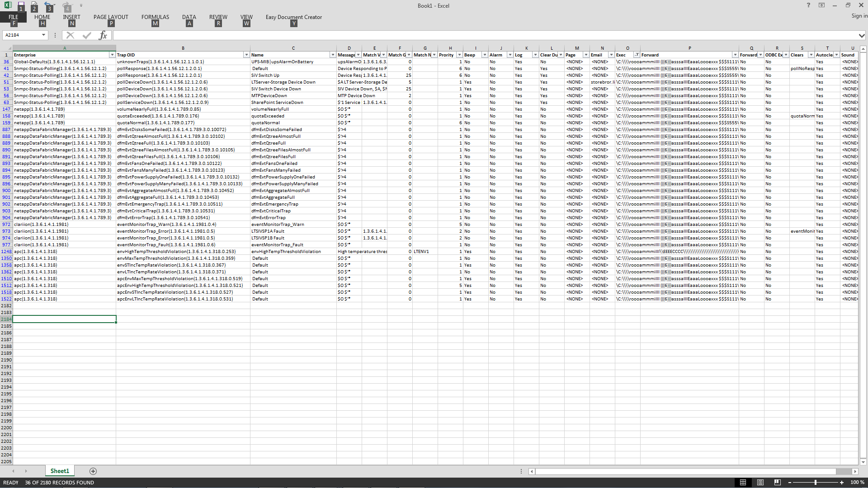This screenshot has width=868, height=488.
Task: Select column B header
Action: pyautogui.click(x=183, y=48)
